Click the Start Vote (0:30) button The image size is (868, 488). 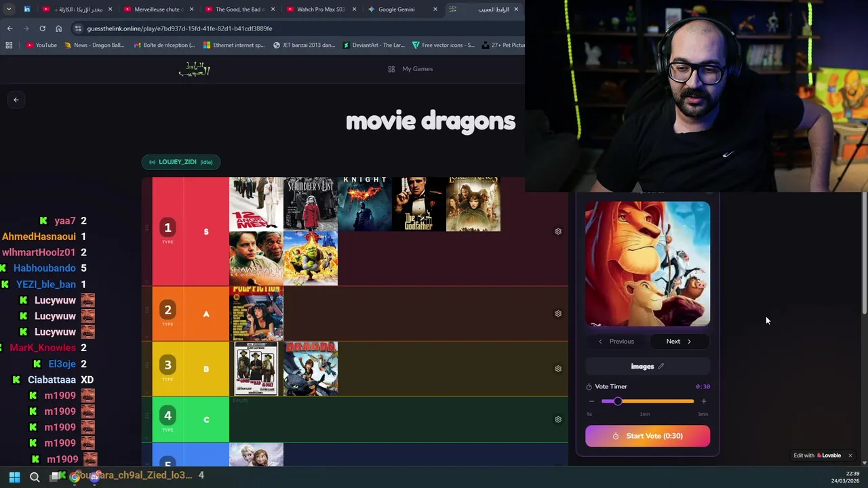point(648,436)
